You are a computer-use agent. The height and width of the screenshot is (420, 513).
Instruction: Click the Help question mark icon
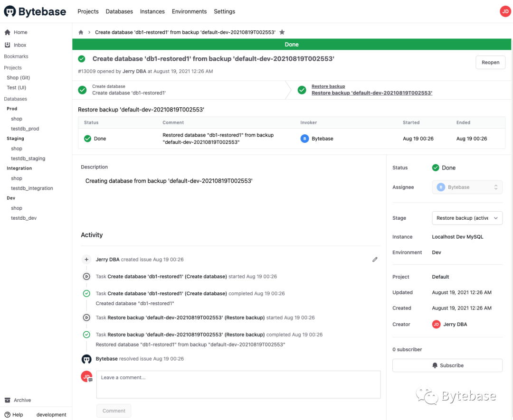tap(8, 414)
